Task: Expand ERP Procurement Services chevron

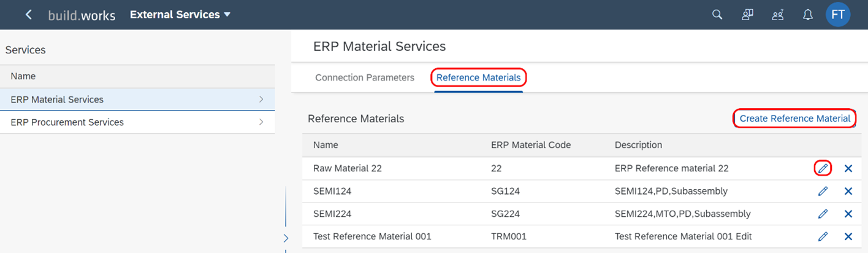Action: click(x=261, y=122)
